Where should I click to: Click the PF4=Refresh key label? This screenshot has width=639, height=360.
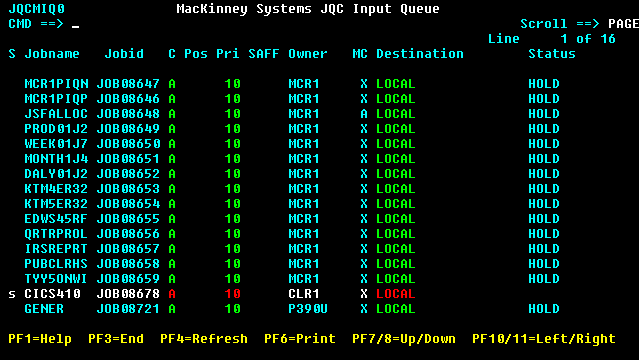pos(204,339)
